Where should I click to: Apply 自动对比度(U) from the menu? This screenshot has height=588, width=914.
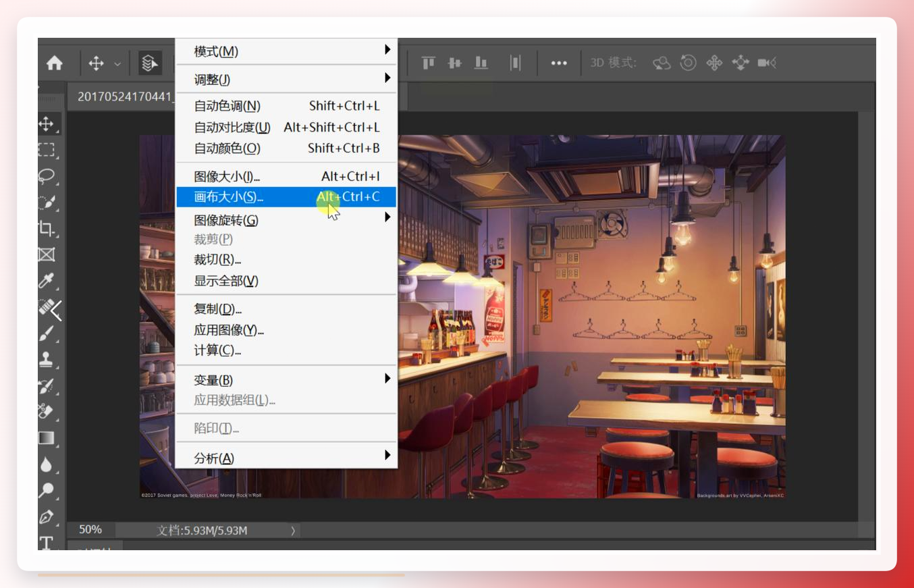(286, 127)
